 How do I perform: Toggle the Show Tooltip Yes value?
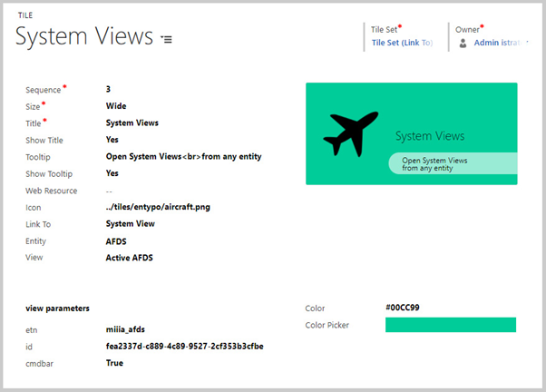pyautogui.click(x=112, y=173)
